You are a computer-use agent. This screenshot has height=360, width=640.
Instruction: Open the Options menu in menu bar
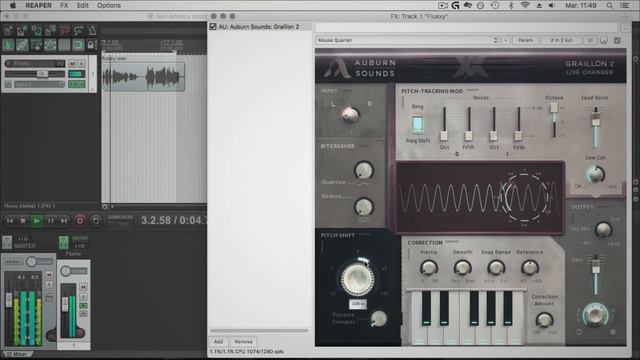point(109,5)
